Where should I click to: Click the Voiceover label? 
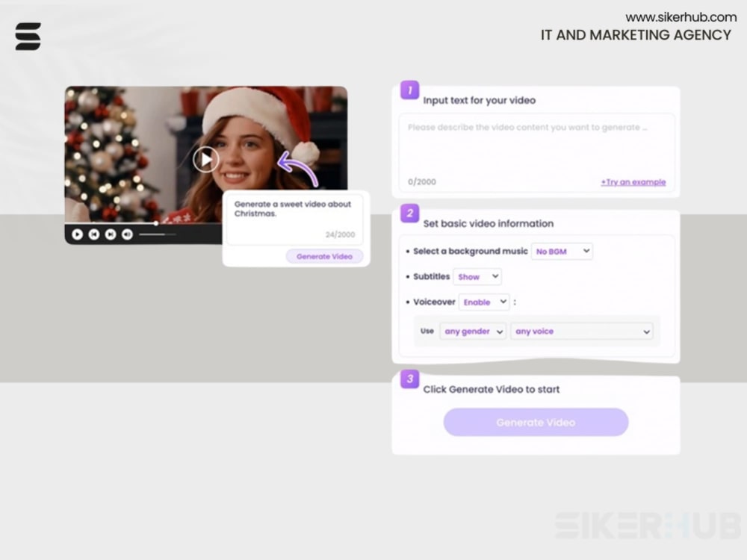click(434, 302)
